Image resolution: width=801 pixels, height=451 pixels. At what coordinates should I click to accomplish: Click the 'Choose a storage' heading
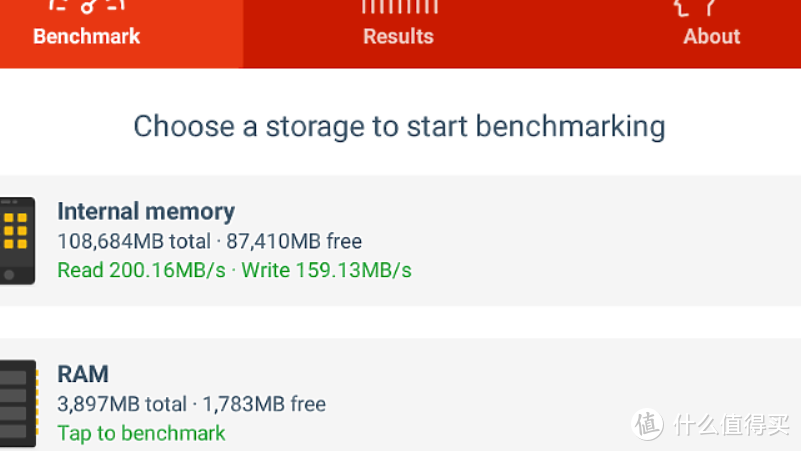tap(399, 127)
